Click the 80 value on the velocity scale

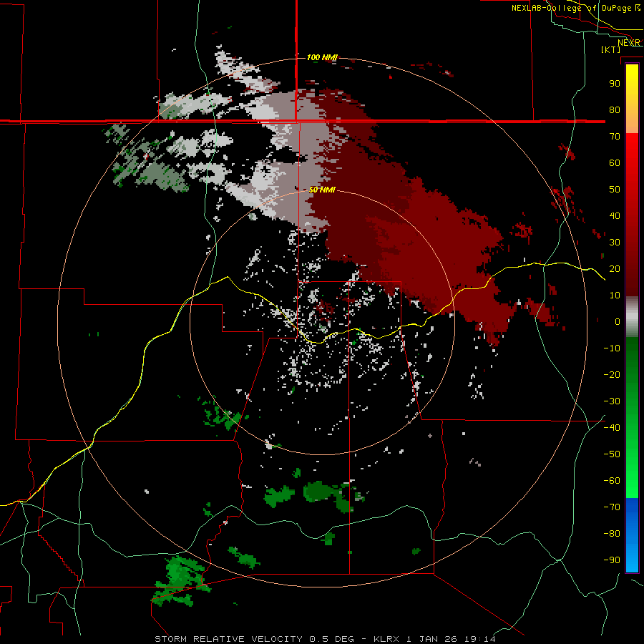pos(615,110)
